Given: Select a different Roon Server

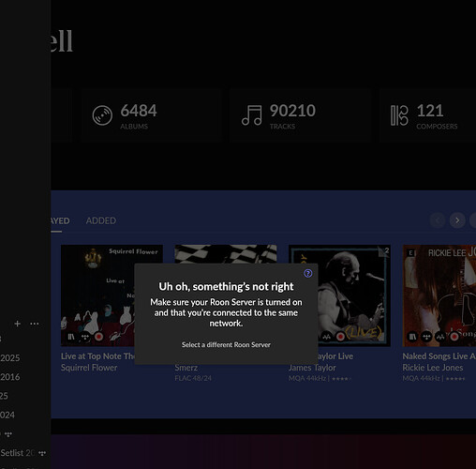Looking at the screenshot, I should click(x=226, y=344).
